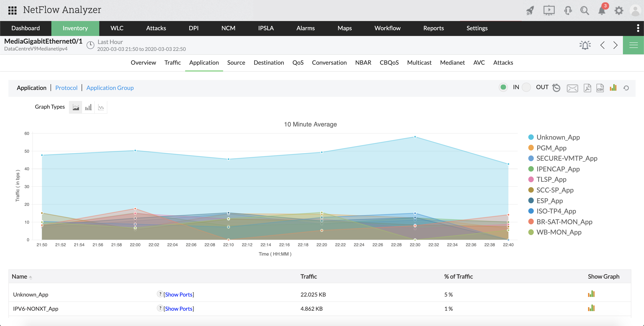Export data as CSV icon
644x326 pixels.
tap(600, 88)
